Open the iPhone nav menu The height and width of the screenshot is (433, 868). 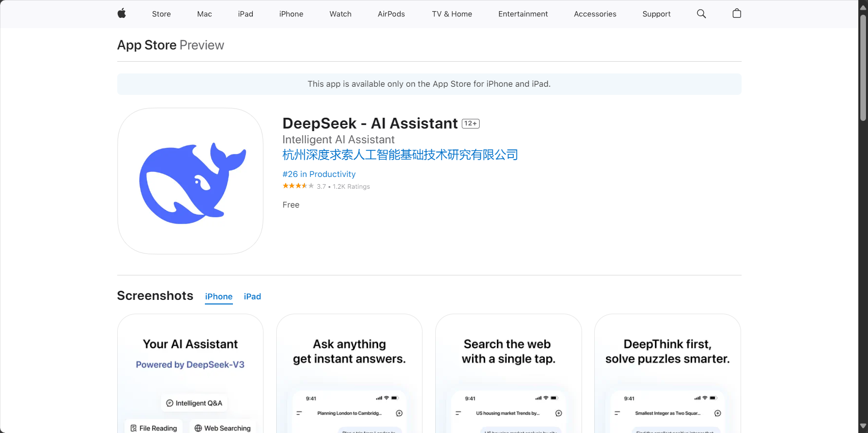291,14
